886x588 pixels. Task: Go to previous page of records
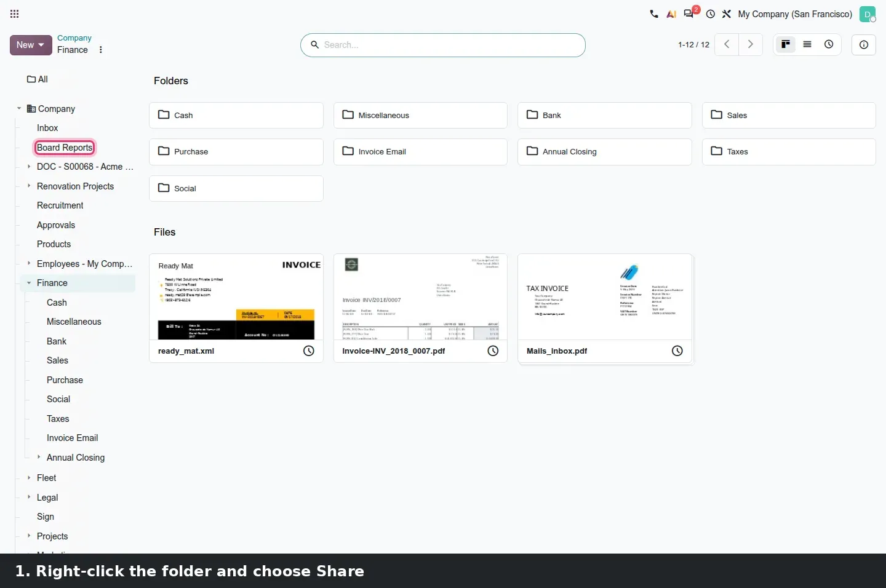pyautogui.click(x=727, y=44)
